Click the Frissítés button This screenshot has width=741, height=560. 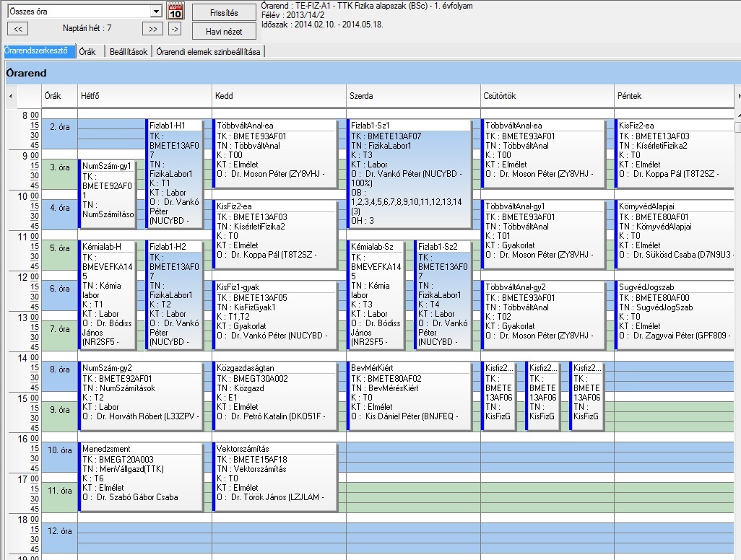(x=224, y=13)
